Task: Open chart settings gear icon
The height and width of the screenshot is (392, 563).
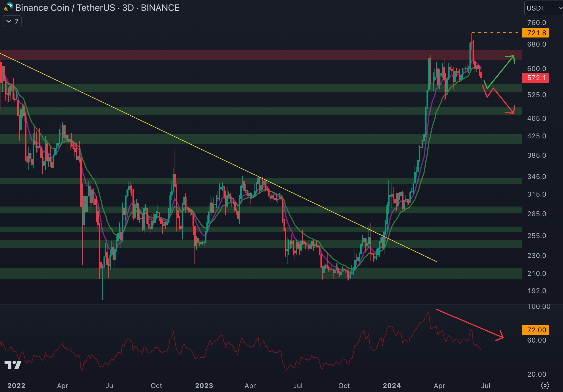Action: point(545,385)
